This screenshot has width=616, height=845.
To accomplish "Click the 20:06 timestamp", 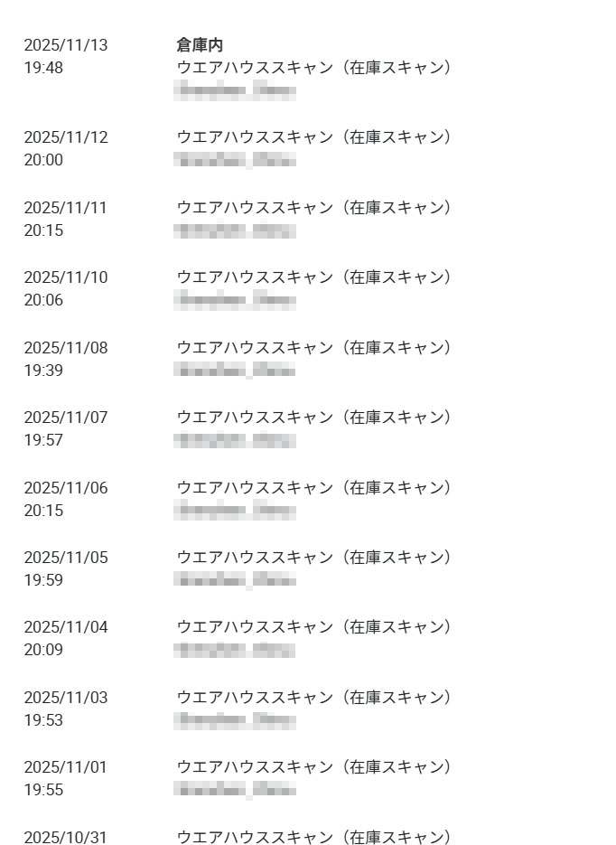I will point(43,300).
